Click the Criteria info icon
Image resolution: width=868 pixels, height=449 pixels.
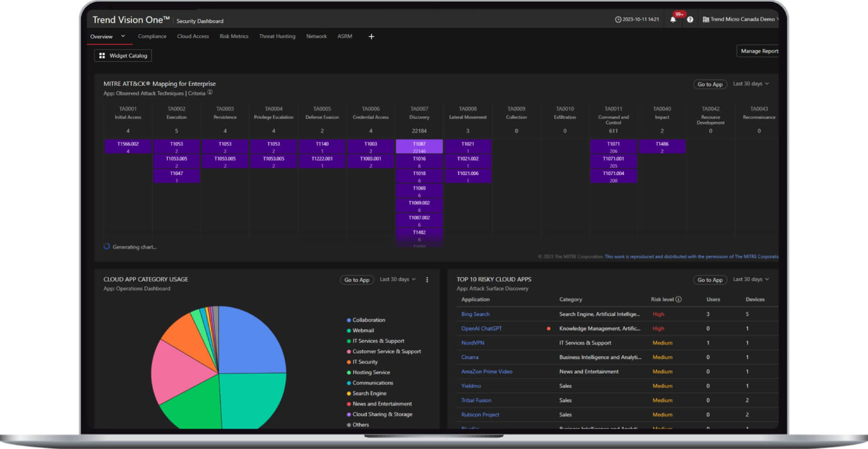pyautogui.click(x=210, y=93)
